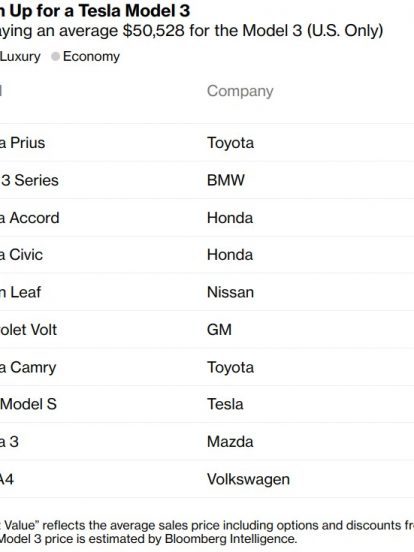414x552 pixels.
Task: Click the Prius model cell
Action: [x=22, y=143]
